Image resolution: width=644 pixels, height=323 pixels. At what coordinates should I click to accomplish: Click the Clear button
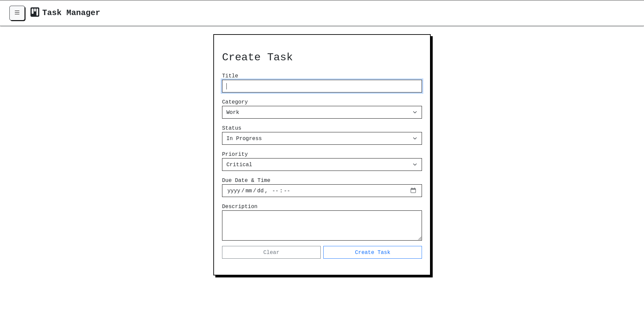point(271,252)
